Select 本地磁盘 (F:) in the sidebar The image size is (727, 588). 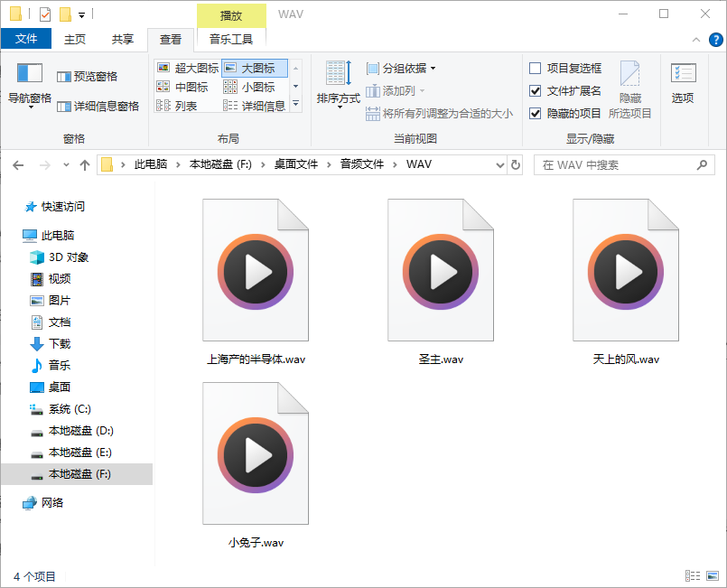77,474
